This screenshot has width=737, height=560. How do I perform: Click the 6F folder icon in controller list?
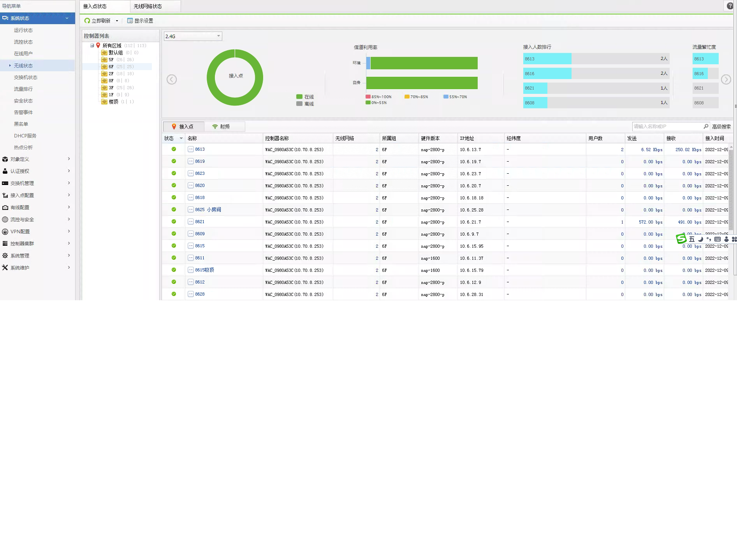[x=104, y=67]
